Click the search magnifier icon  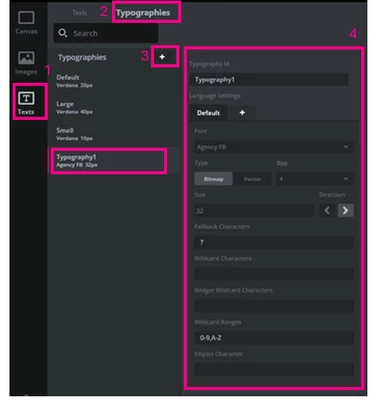click(x=63, y=33)
